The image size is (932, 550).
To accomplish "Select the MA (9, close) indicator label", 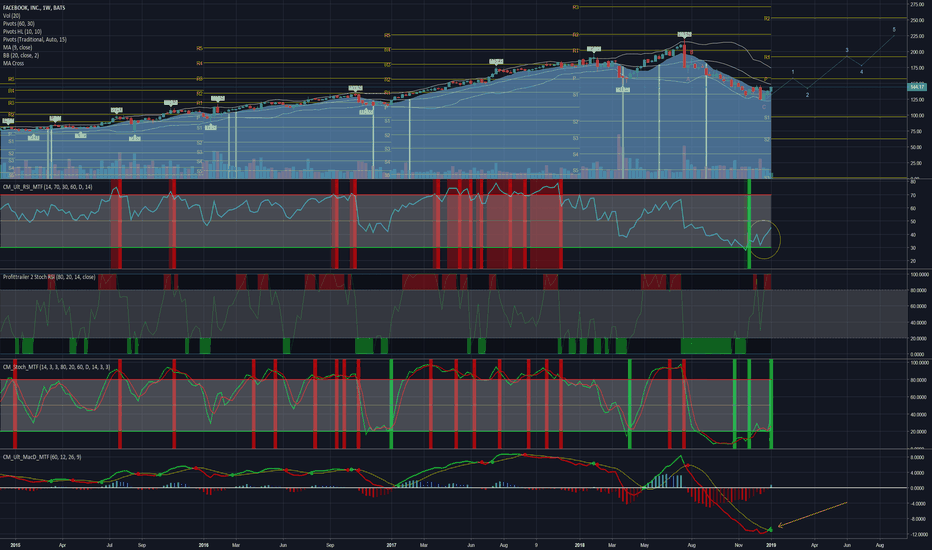I will 17,48.
